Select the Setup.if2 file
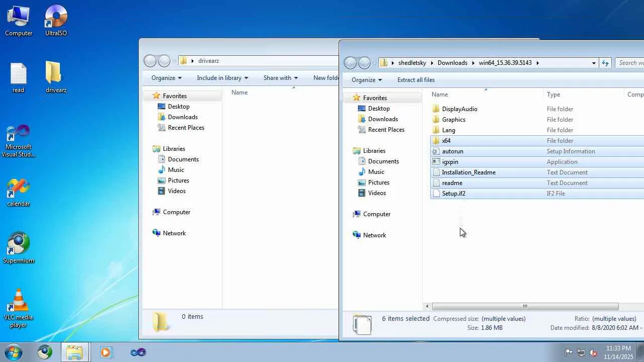The height and width of the screenshot is (362, 644). (537, 194)
